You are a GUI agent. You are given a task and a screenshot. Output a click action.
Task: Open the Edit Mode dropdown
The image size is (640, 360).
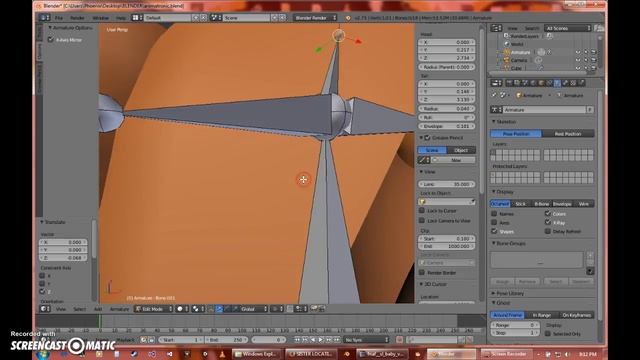click(154, 309)
